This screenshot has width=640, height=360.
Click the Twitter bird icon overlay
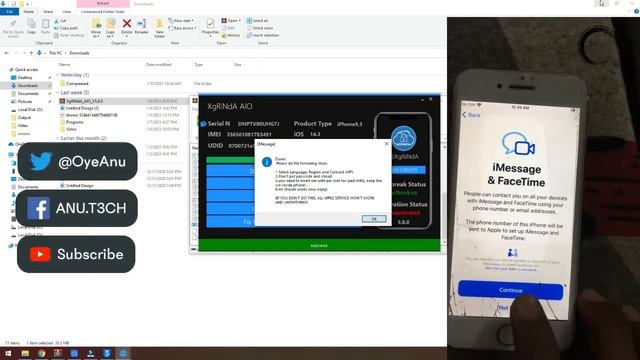click(41, 161)
